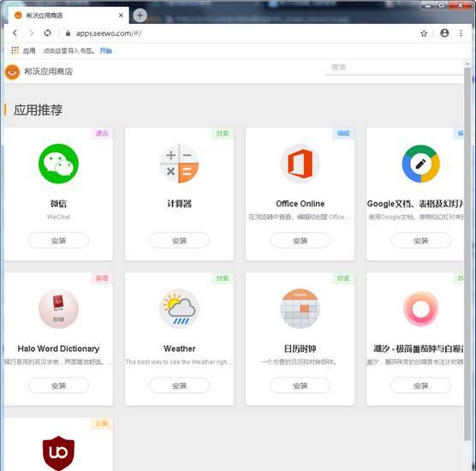Click the 希沃应用商店 header title

48,72
